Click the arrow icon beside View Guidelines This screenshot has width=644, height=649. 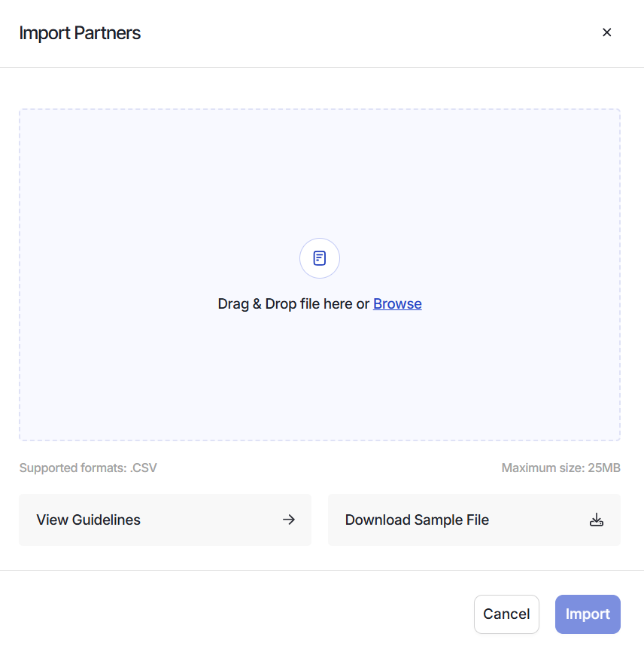(289, 520)
